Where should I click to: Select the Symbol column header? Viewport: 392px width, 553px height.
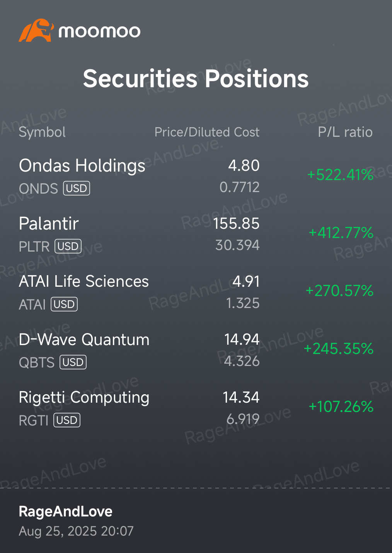click(x=42, y=132)
